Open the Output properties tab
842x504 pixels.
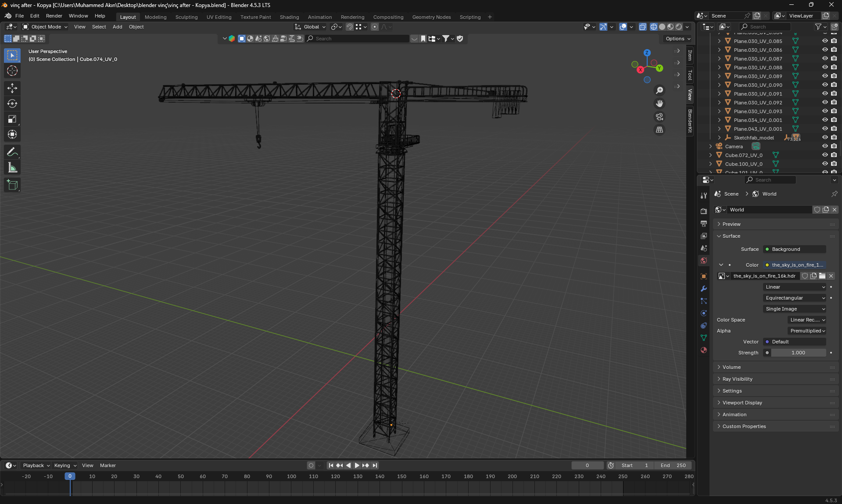704,224
